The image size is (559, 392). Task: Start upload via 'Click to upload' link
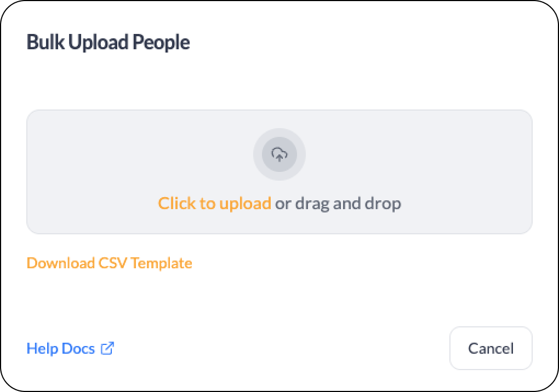tap(215, 203)
